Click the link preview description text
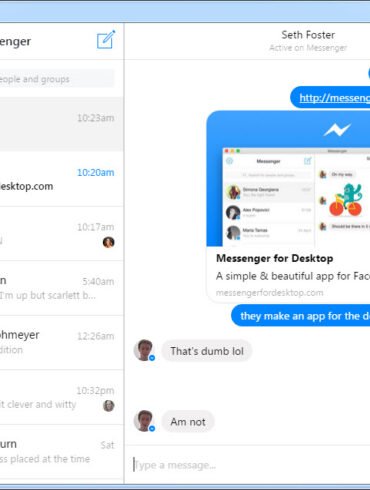Image resolution: width=370 pixels, height=490 pixels. click(x=293, y=276)
